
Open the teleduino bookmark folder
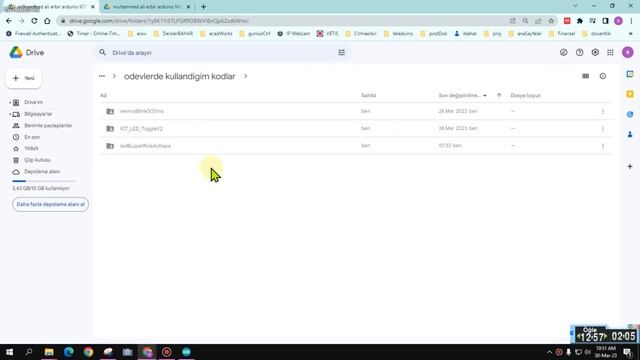coord(398,33)
